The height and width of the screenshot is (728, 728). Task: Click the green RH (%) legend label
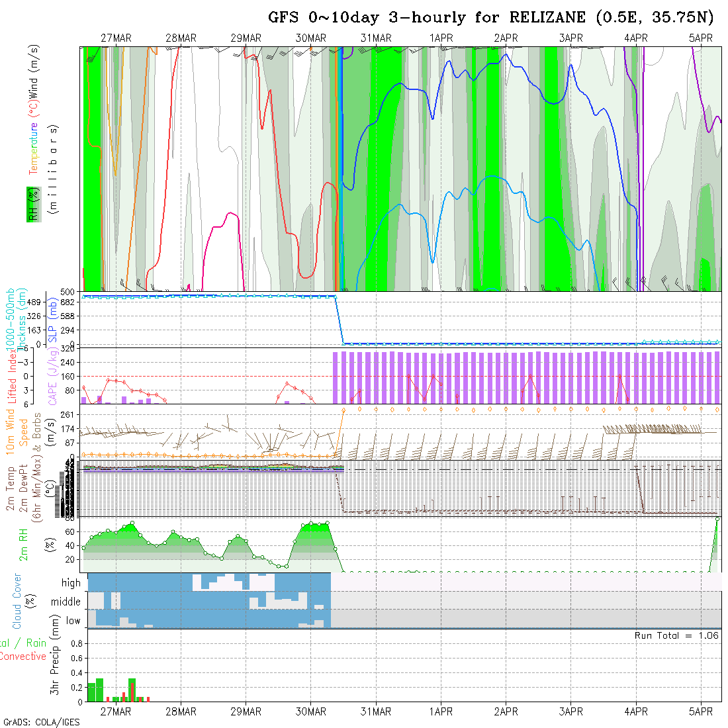[x=31, y=204]
